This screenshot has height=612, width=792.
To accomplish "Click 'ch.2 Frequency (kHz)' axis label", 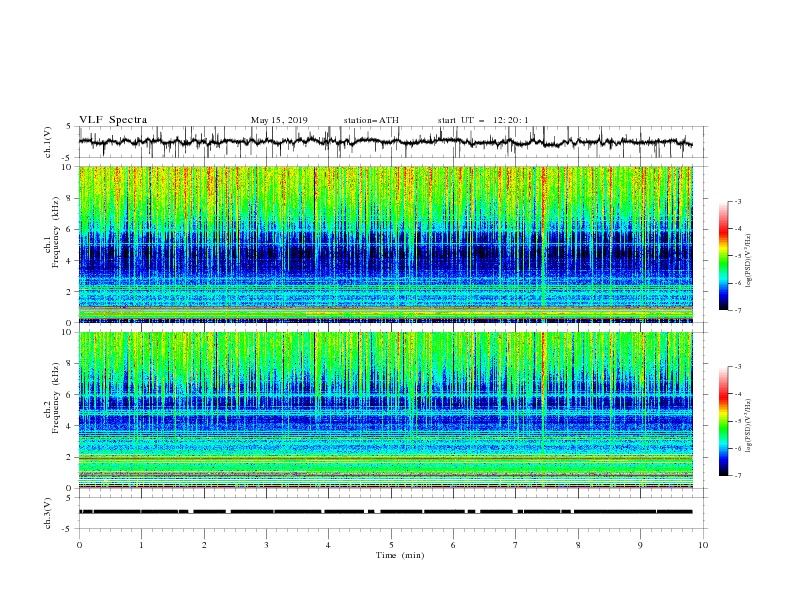I will (52, 398).
